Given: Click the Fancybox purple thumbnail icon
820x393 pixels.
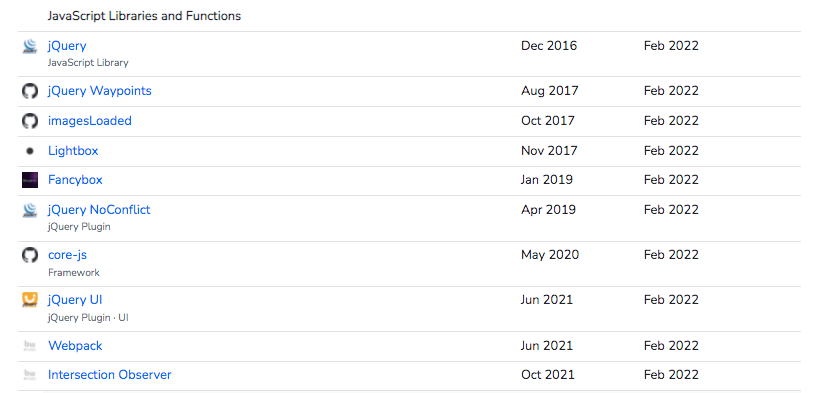Looking at the screenshot, I should [30, 180].
